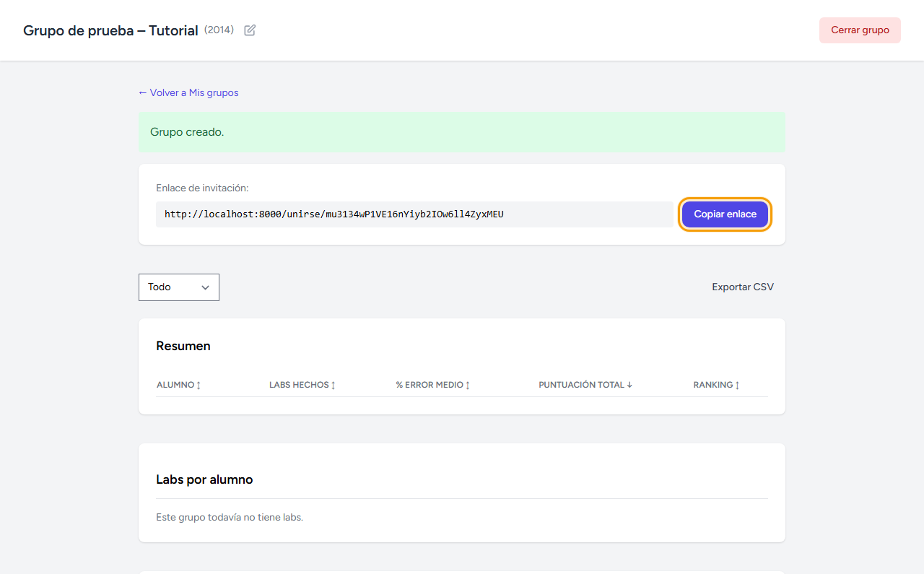
Task: Sort table by % ERROR MEDIO column
Action: [432, 385]
